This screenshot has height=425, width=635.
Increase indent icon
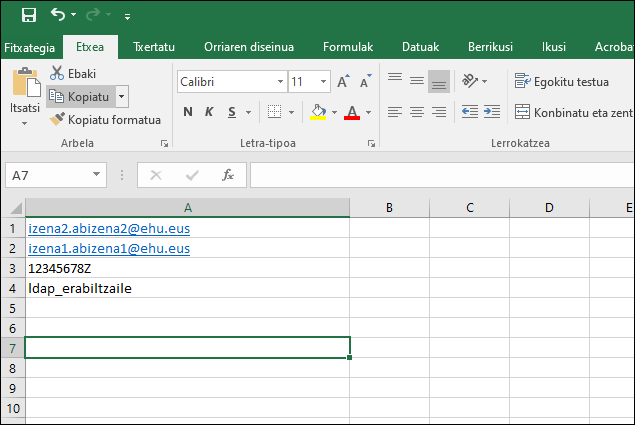click(x=492, y=112)
